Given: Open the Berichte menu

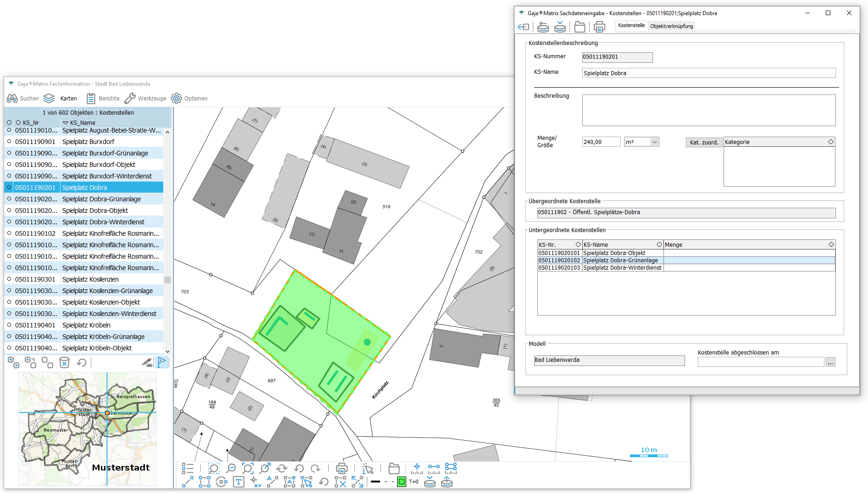Looking at the screenshot, I should (x=103, y=99).
